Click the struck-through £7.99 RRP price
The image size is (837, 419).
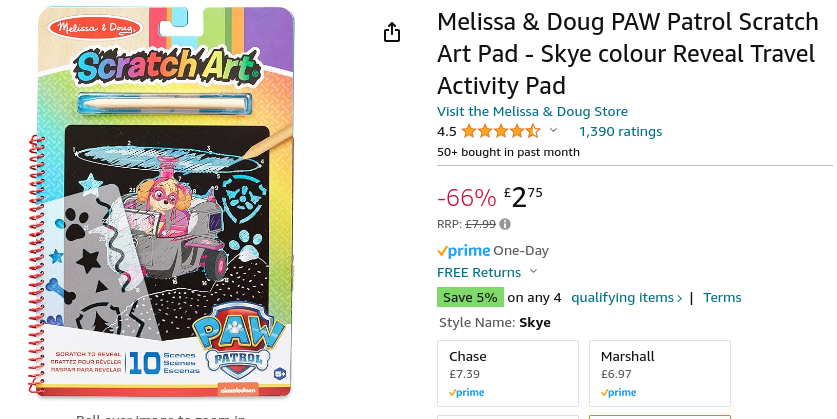click(x=481, y=224)
